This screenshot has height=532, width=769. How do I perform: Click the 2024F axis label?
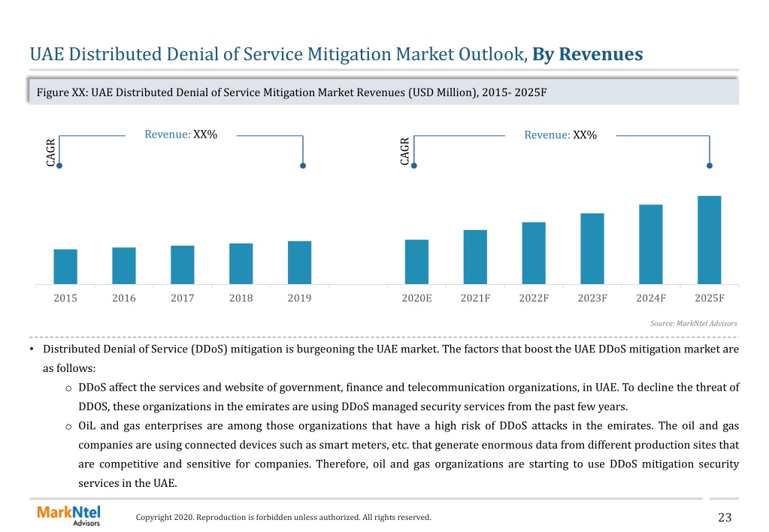point(651,298)
